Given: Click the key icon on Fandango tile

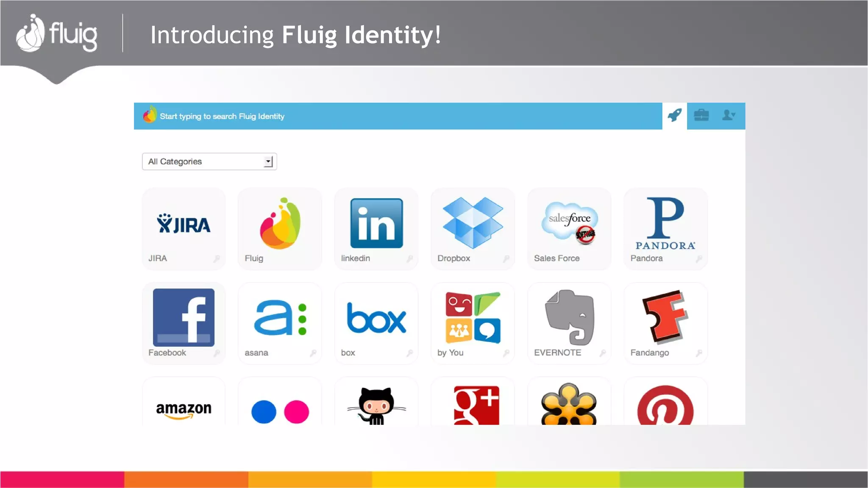Looking at the screenshot, I should click(699, 353).
